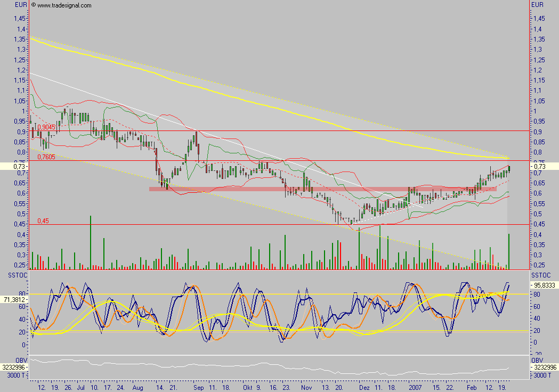Click the highlighted 0,73 price tag on right axis

(544, 167)
